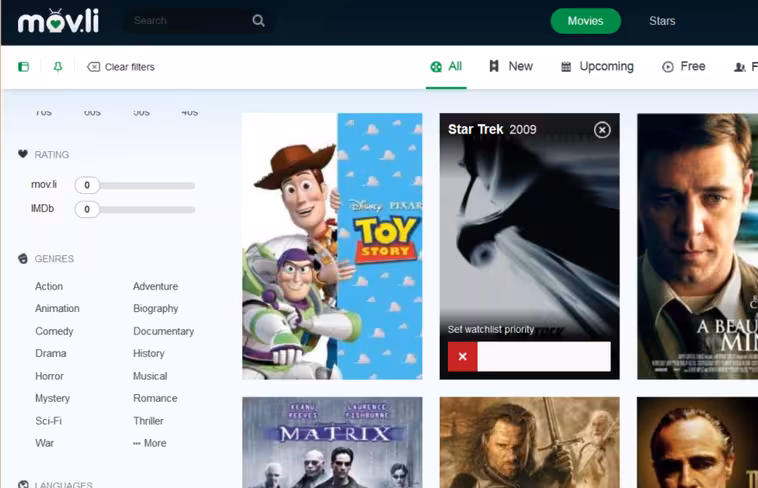Image resolution: width=758 pixels, height=488 pixels.
Task: Open the Lord of the Rings poster
Action: coord(529,443)
